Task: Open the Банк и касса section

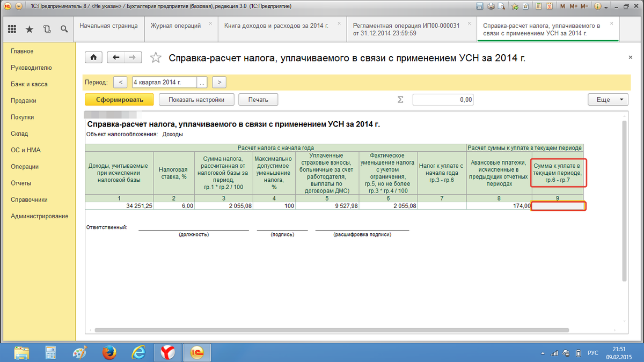Action: click(x=29, y=85)
